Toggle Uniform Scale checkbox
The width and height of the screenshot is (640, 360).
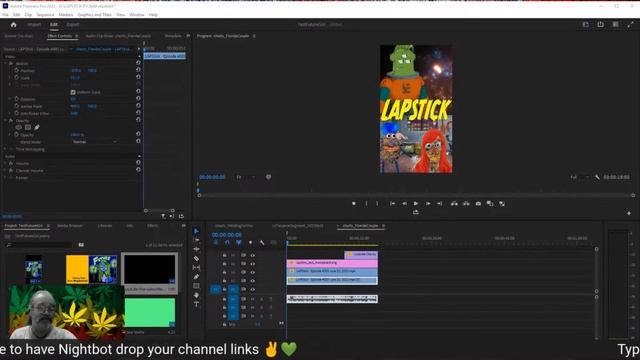(x=73, y=92)
